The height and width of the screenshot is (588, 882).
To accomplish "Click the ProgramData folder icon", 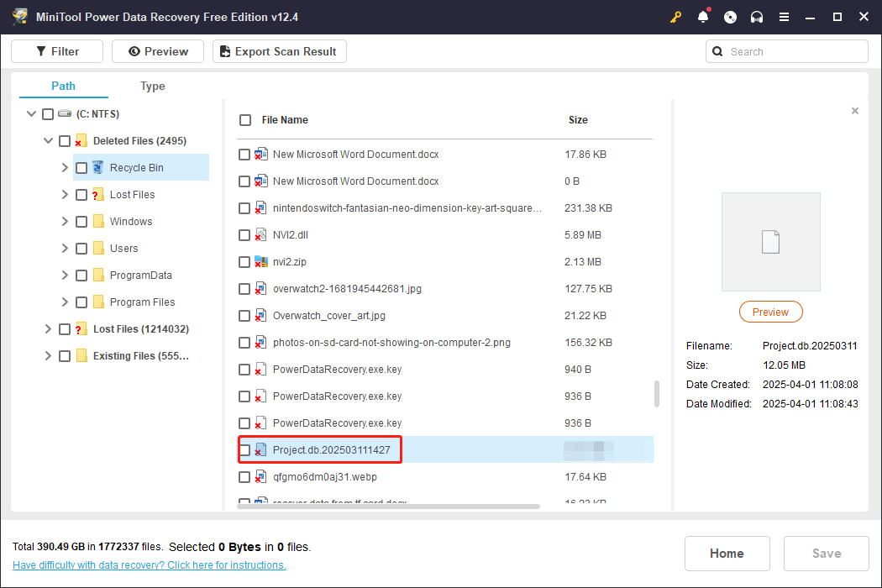I will click(x=98, y=276).
